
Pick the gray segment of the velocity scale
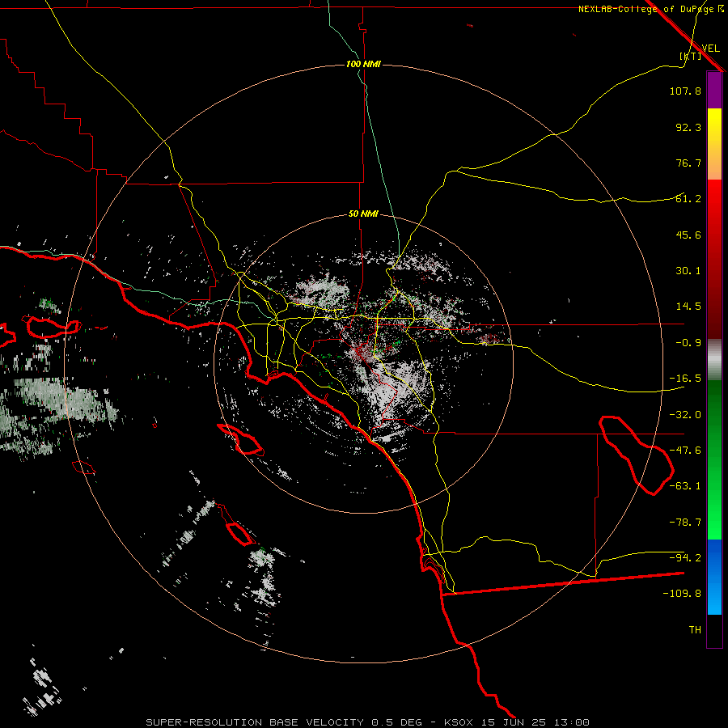pos(714,360)
